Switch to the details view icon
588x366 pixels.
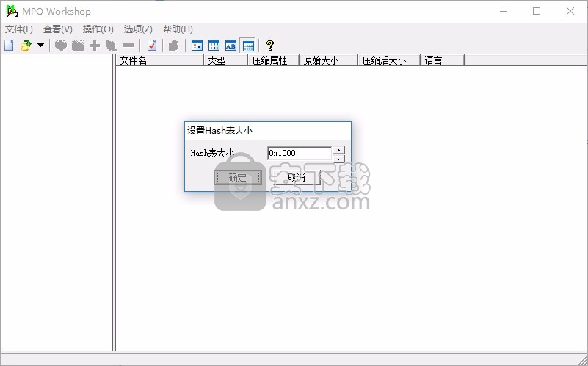(248, 46)
